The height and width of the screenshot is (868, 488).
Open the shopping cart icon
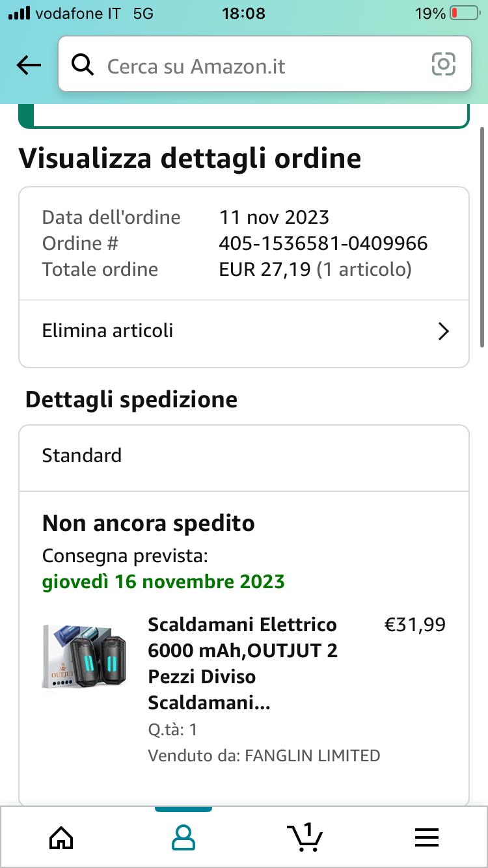(305, 836)
